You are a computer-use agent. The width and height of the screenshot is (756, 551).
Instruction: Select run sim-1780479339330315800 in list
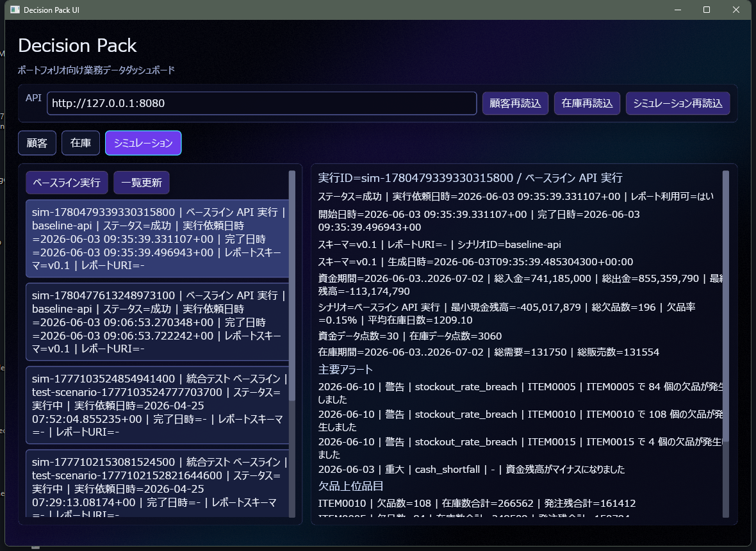157,238
